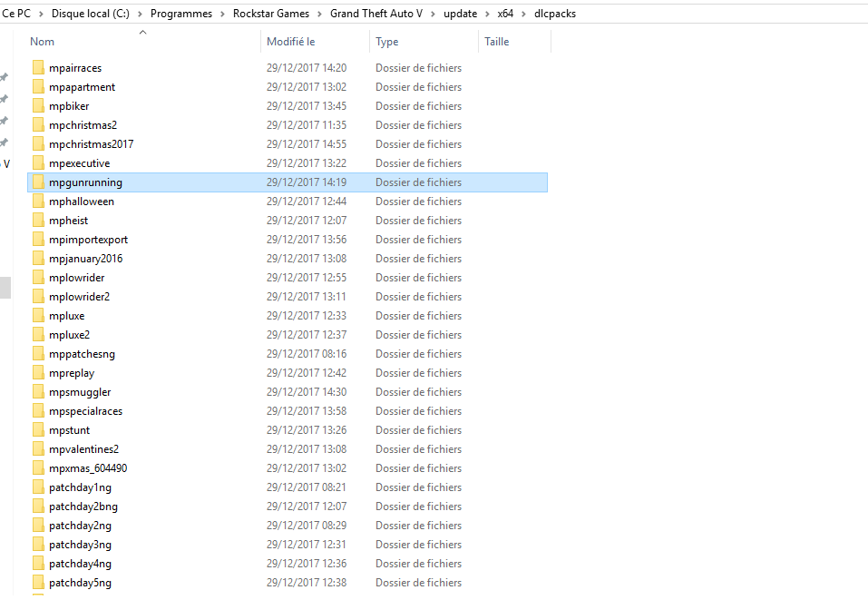Click the mpchristmas2017 folder icon
Image resolution: width=868 pixels, height=600 pixels.
point(38,144)
